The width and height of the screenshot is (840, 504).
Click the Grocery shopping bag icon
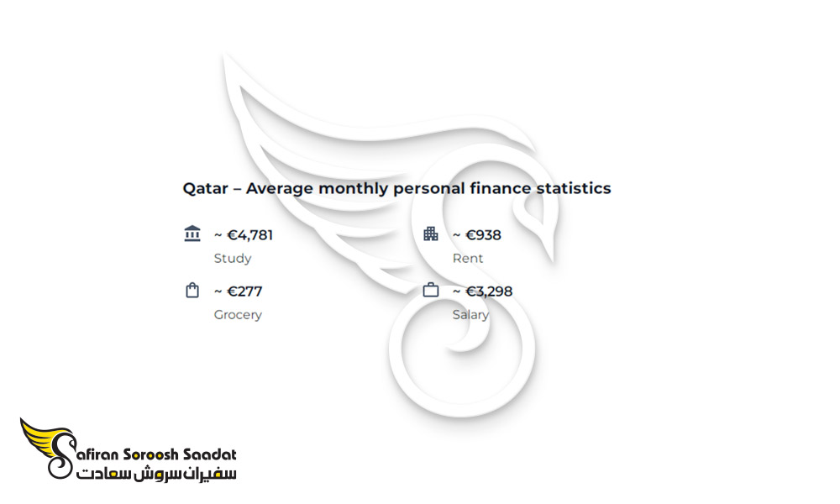coord(192,291)
